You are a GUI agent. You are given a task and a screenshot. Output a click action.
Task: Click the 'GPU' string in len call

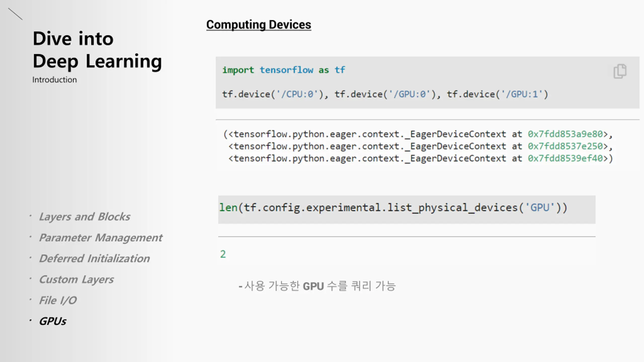pyautogui.click(x=540, y=208)
